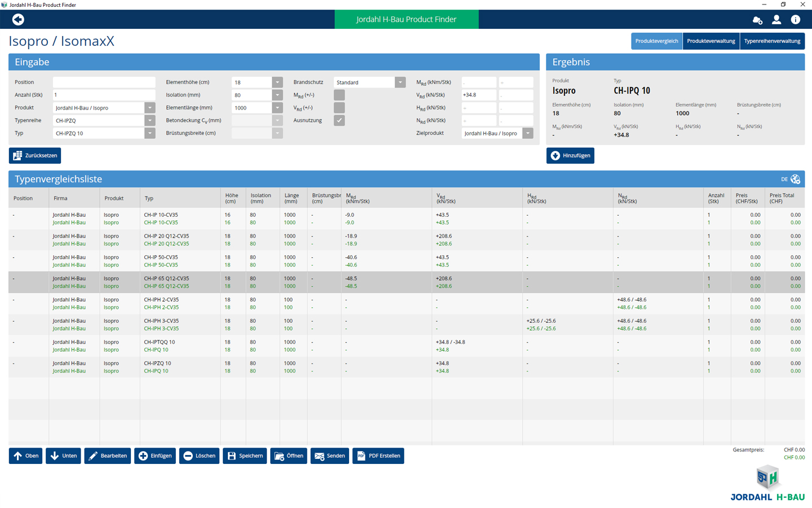Switch to the Produkteverwaltung tab
812x508 pixels.
(x=711, y=41)
